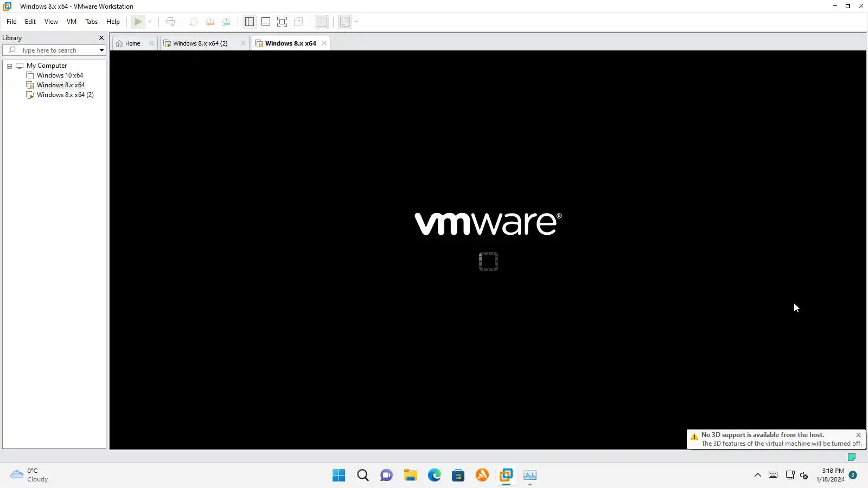Revert the virtual machine to snapshot

click(x=210, y=22)
